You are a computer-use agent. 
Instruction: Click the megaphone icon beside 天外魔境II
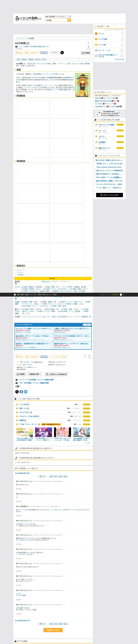tap(96, 142)
